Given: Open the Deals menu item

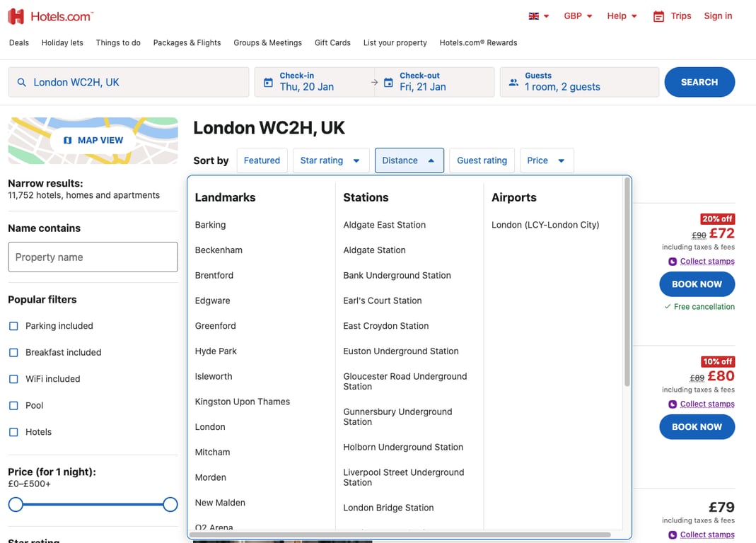Looking at the screenshot, I should [x=19, y=43].
